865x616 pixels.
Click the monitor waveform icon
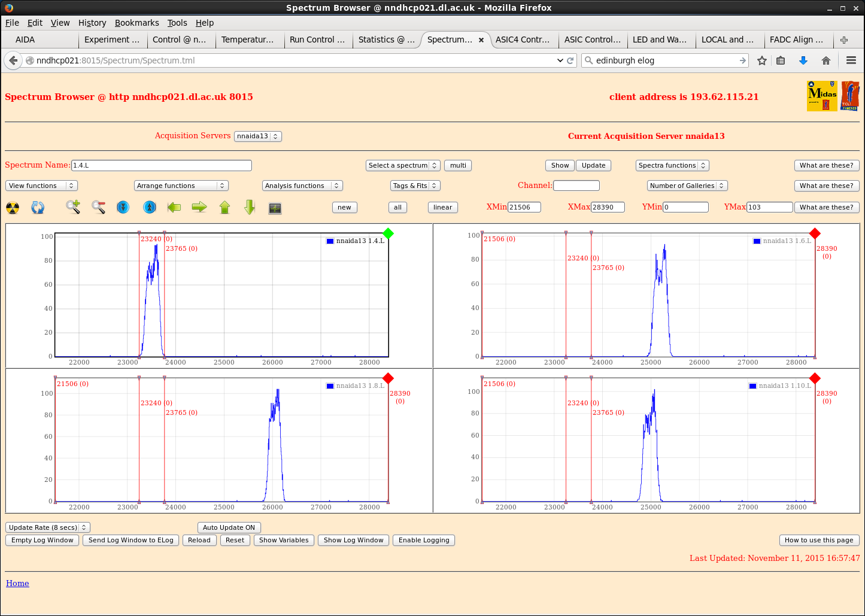tap(275, 208)
